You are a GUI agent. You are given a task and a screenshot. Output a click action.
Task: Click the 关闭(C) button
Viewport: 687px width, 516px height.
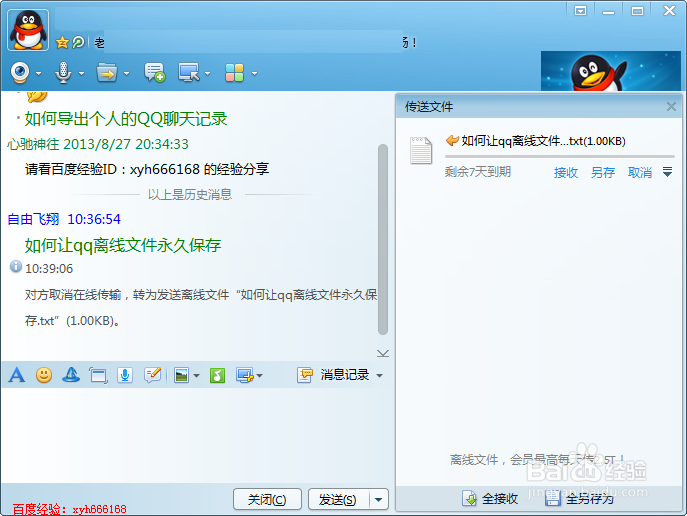click(267, 500)
